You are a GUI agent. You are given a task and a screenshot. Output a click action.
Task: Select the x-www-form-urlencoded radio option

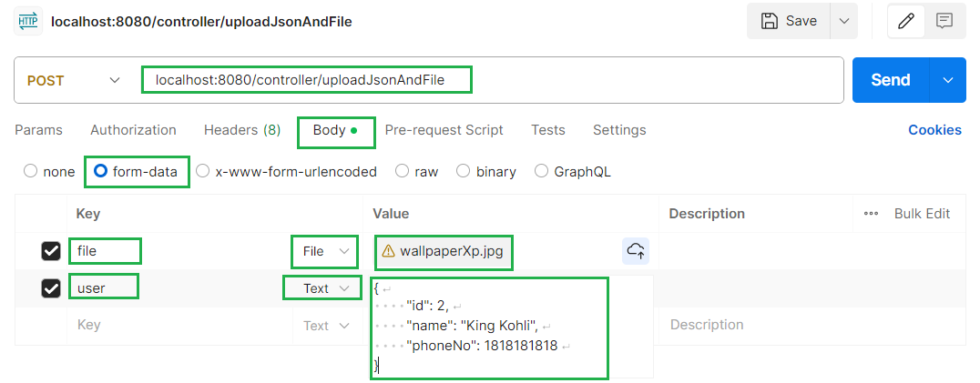pyautogui.click(x=203, y=171)
